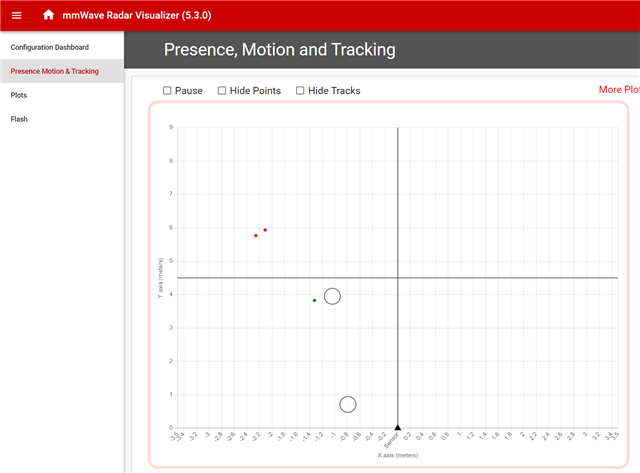Toggle the Hide Points checkbox
The image size is (640, 473).
point(222,91)
